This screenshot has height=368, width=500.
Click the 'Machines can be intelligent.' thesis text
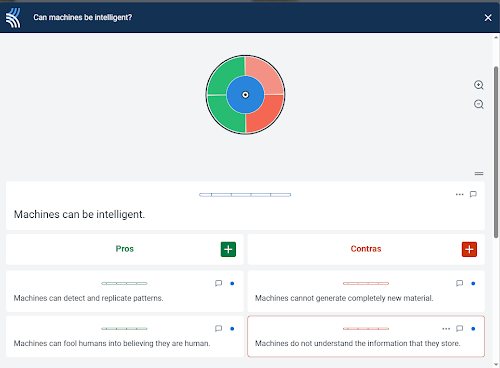79,214
